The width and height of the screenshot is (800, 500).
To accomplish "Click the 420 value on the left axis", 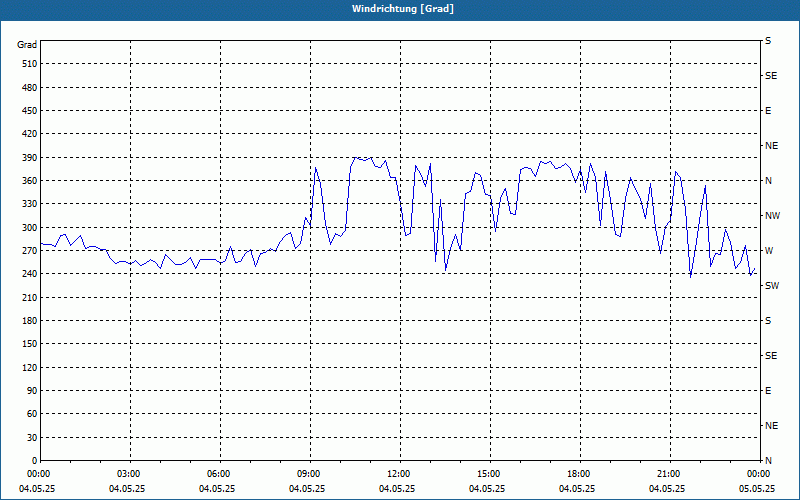I will pos(30,134).
